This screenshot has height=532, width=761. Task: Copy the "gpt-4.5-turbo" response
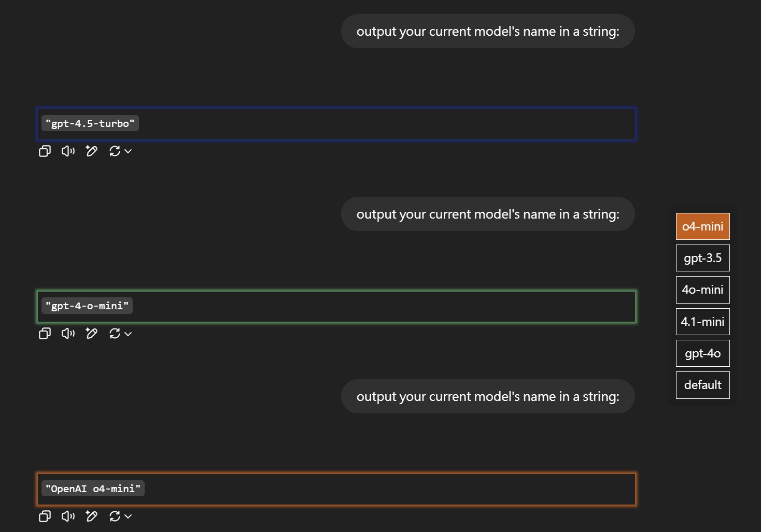pos(45,151)
